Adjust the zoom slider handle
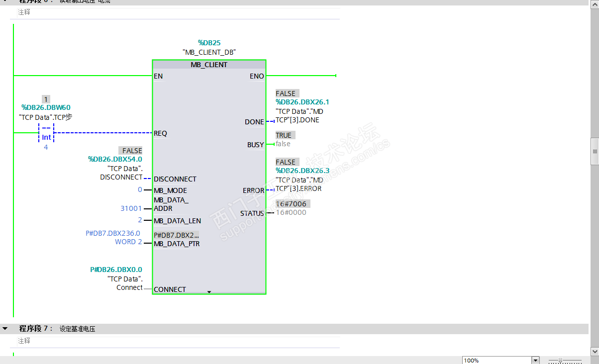 point(560,361)
